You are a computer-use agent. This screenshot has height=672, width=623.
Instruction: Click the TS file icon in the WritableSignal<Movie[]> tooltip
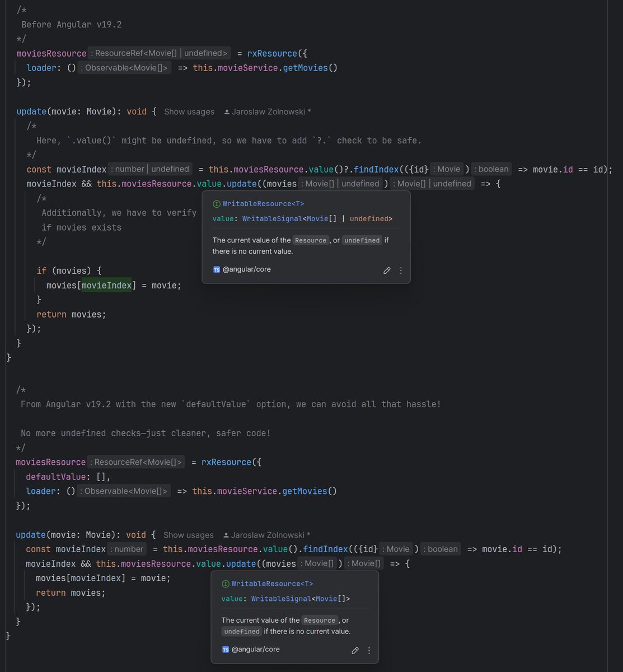tap(226, 650)
